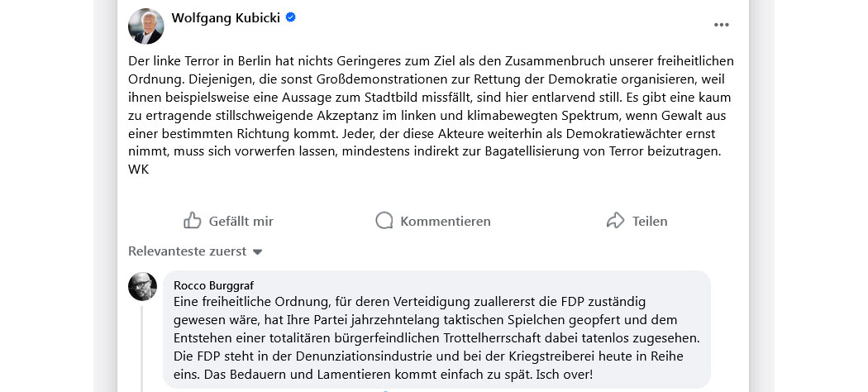Viewport: 868px width, 392px height.
Task: Click the vertical reply thread line
Action: click(x=142, y=347)
